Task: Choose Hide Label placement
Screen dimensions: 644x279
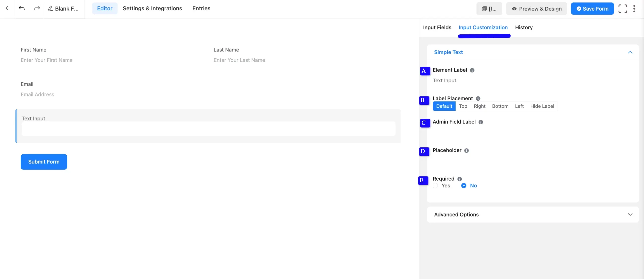Action: coord(542,106)
